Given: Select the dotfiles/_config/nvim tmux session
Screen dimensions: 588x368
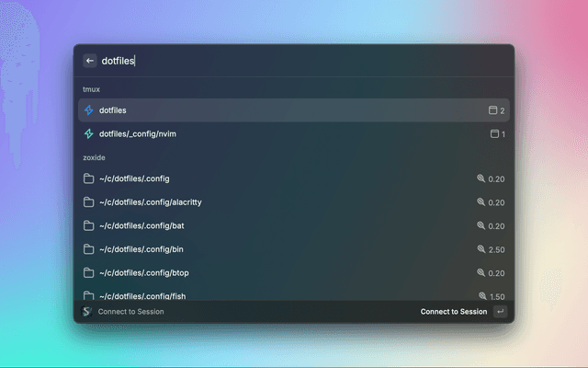Looking at the screenshot, I should pyautogui.click(x=276, y=134).
